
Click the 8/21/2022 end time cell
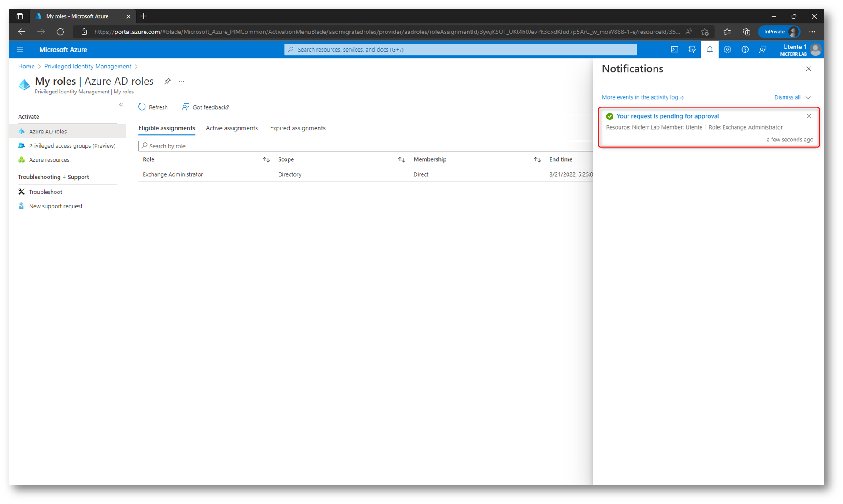coord(571,174)
